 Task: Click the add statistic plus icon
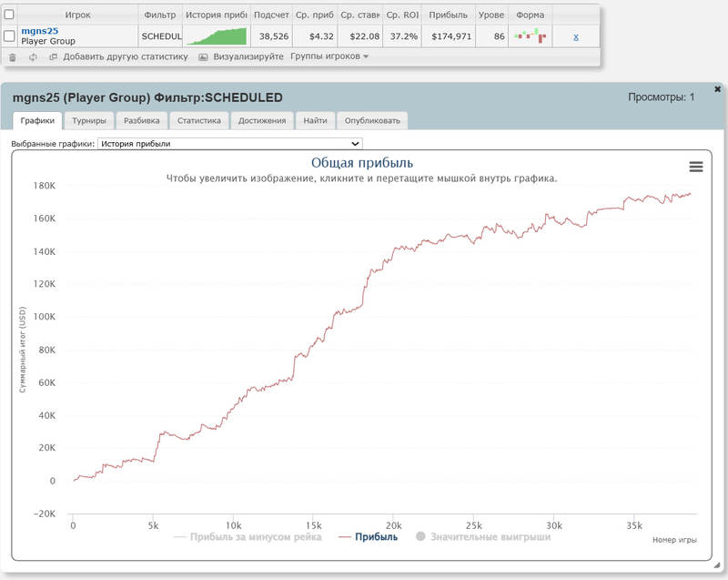[x=54, y=56]
